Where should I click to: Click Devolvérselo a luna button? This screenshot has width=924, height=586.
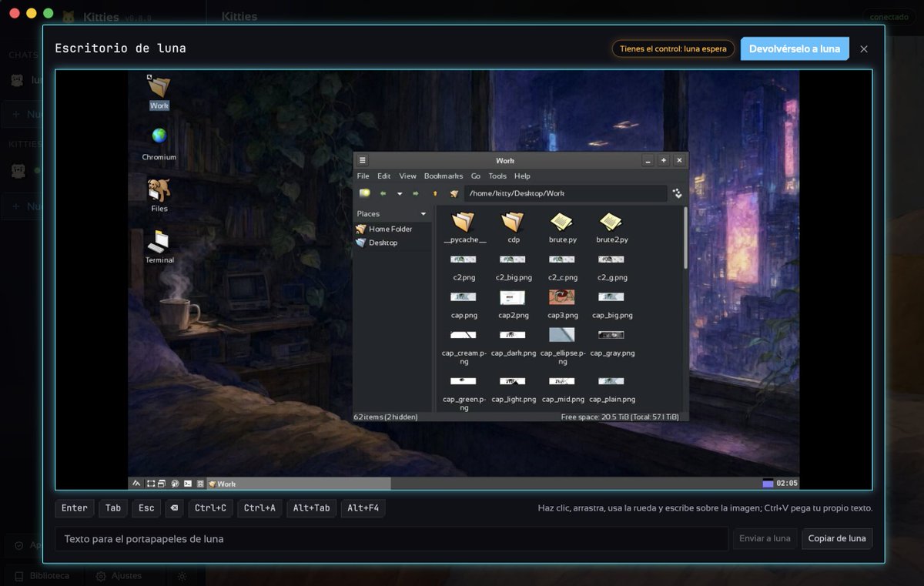pyautogui.click(x=795, y=49)
